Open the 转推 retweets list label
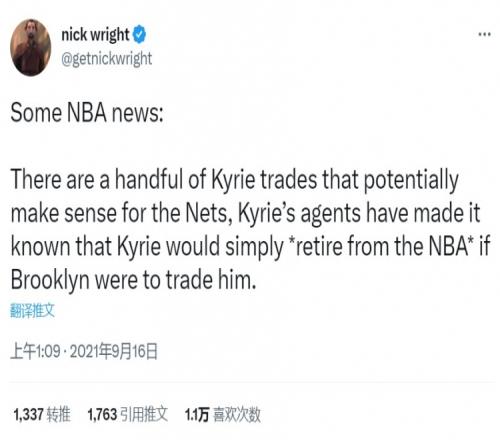This screenshot has width=500, height=440. pos(59,415)
